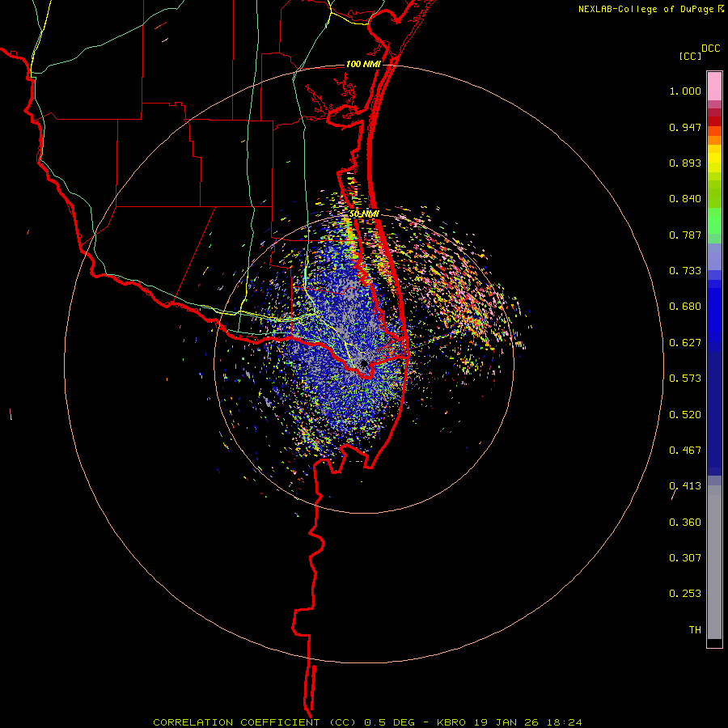Click the [CC] units label
The image size is (728, 728).
coord(691,56)
